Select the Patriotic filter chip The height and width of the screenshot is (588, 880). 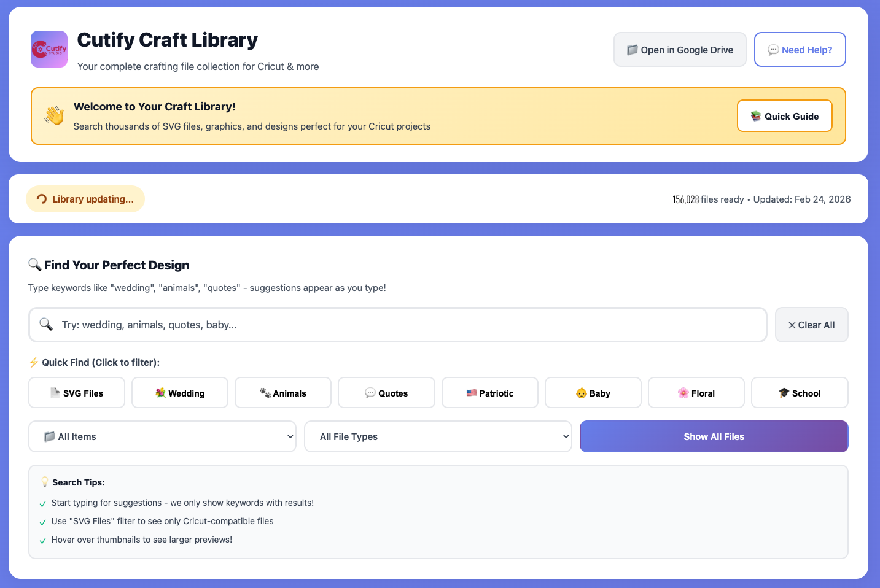point(490,393)
